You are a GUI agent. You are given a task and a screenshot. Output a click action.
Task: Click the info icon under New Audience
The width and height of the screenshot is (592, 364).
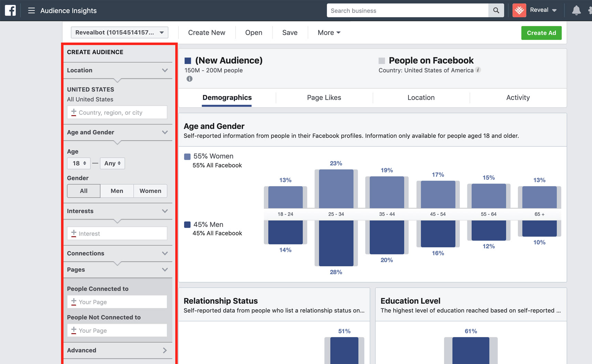[189, 79]
